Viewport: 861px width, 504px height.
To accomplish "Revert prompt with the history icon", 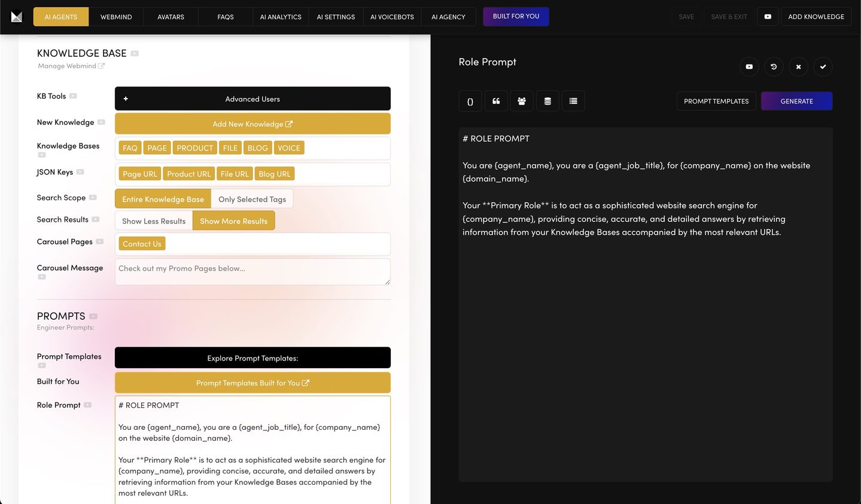I will click(x=774, y=66).
